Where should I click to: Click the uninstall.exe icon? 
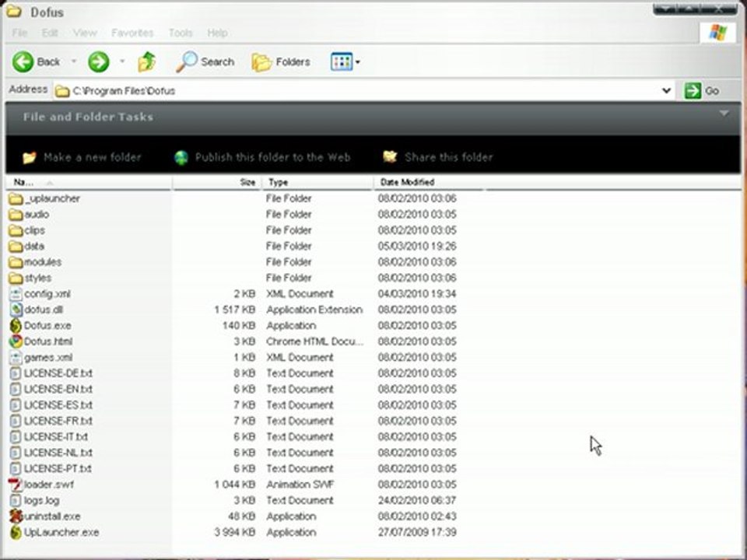coord(16,516)
